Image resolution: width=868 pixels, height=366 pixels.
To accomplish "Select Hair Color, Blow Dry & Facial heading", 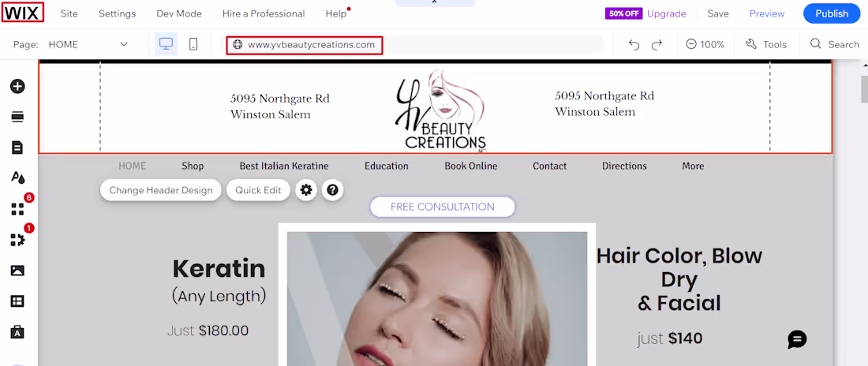I will tap(679, 279).
